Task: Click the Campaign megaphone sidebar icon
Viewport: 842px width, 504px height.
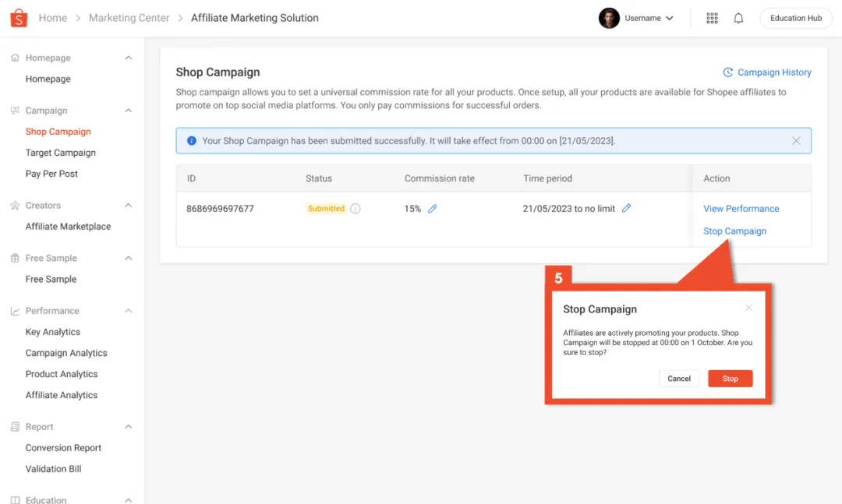Action: 15,111
